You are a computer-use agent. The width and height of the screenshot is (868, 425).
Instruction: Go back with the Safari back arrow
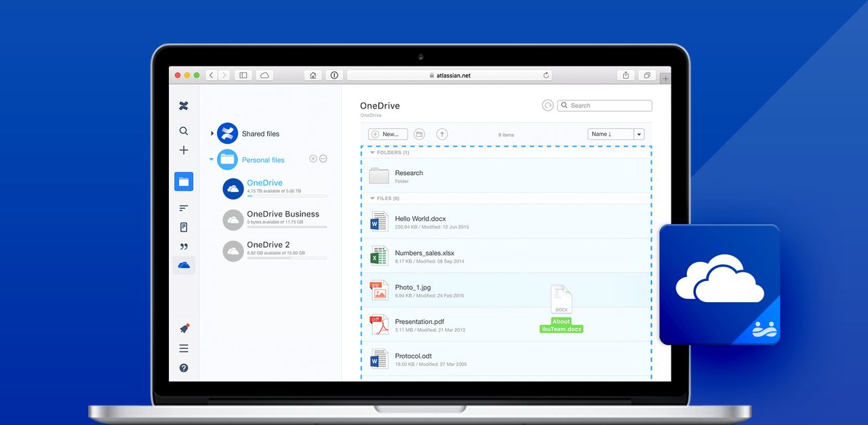coord(211,75)
